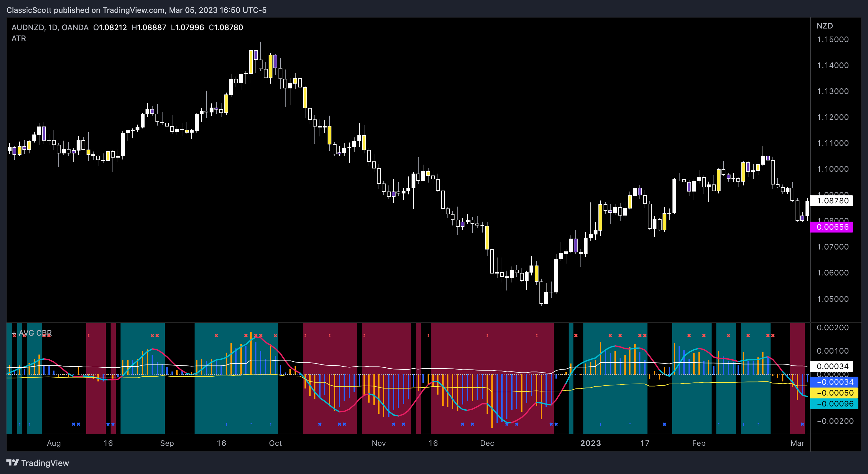This screenshot has height=474, width=868.
Task: Click the TradingView wordmark text
Action: pos(45,463)
